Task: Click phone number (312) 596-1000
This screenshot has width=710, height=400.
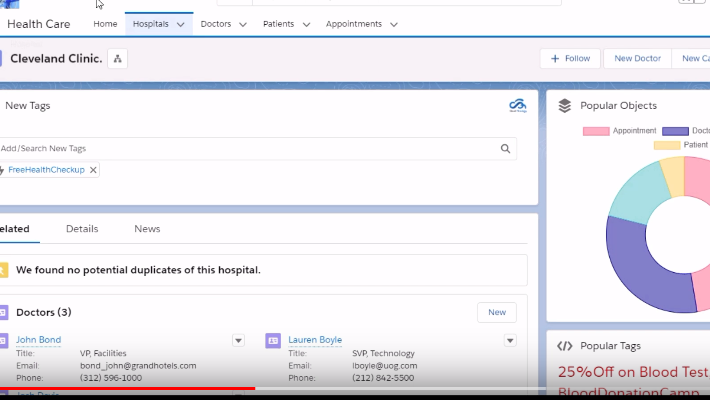Action: 111,378
